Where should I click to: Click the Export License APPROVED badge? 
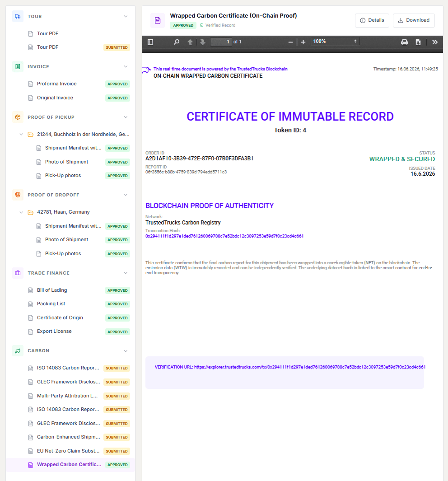point(117,332)
